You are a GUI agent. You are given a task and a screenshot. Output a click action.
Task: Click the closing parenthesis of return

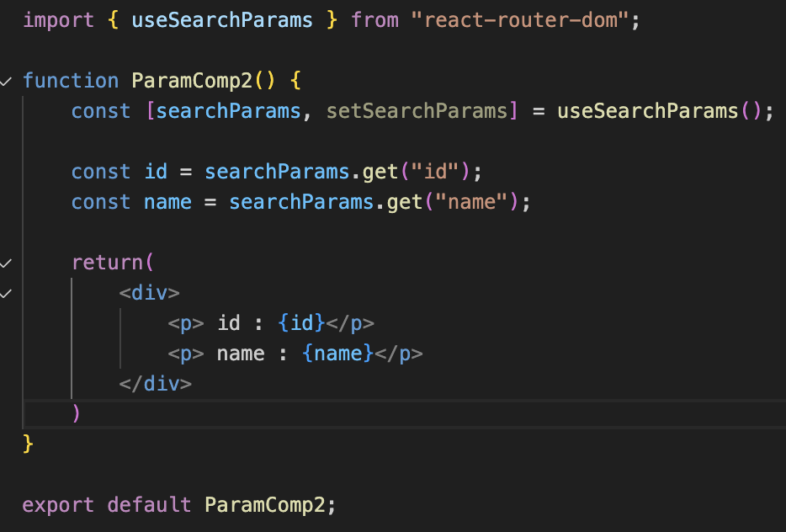[77, 414]
